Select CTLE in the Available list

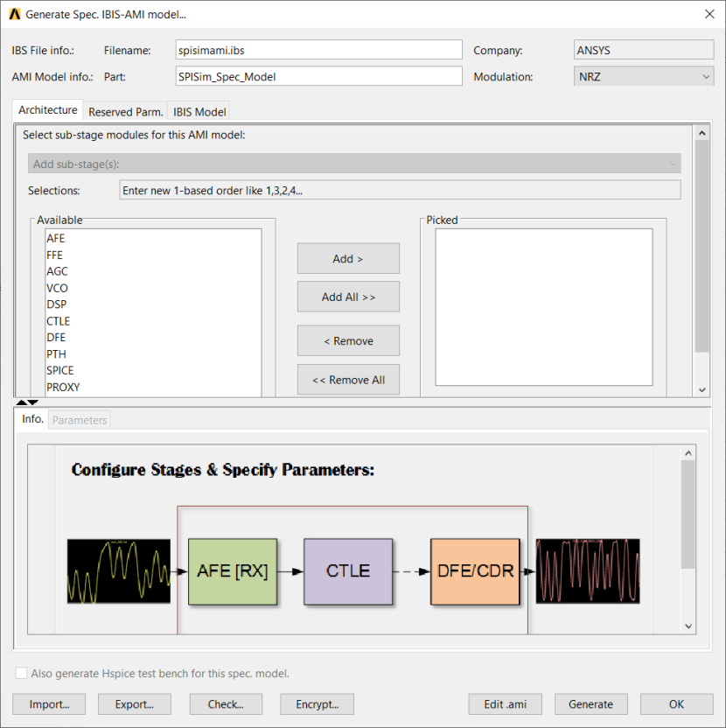153,321
